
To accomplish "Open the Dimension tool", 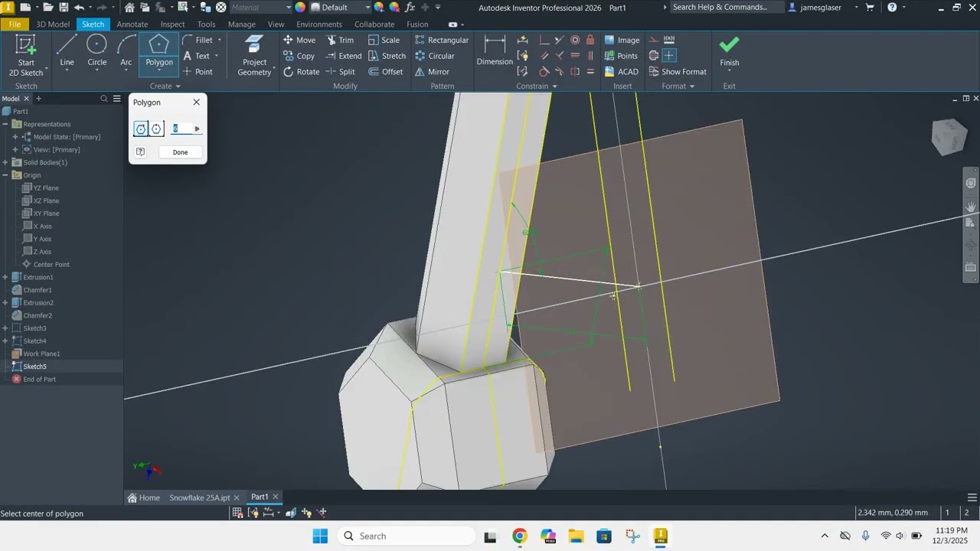I will pyautogui.click(x=495, y=52).
